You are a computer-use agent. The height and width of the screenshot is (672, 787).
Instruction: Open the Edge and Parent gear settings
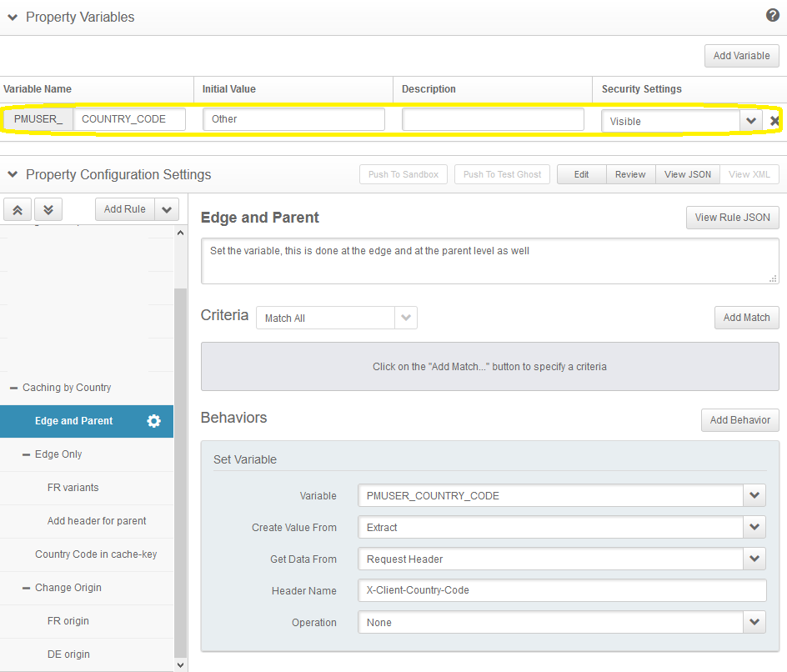tap(153, 421)
